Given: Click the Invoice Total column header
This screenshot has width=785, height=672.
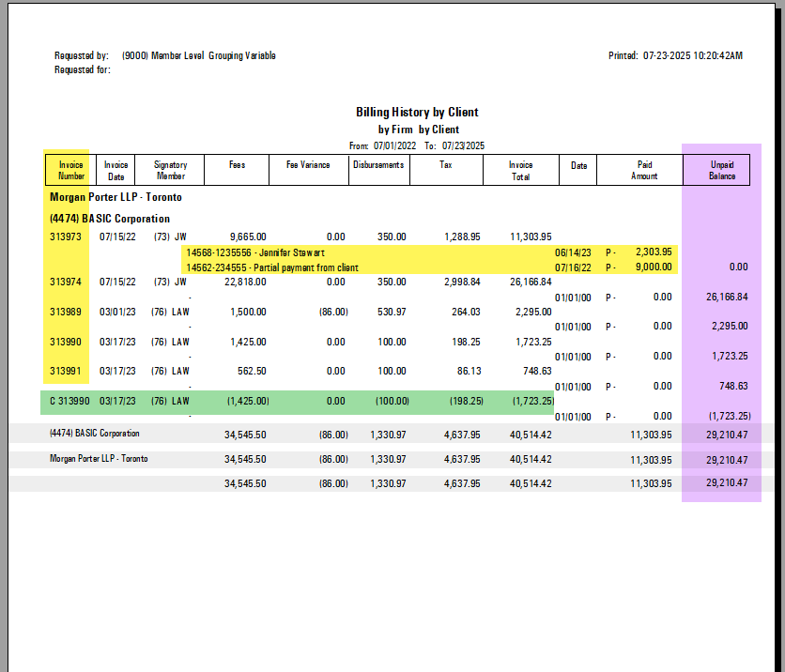Looking at the screenshot, I should point(520,170).
